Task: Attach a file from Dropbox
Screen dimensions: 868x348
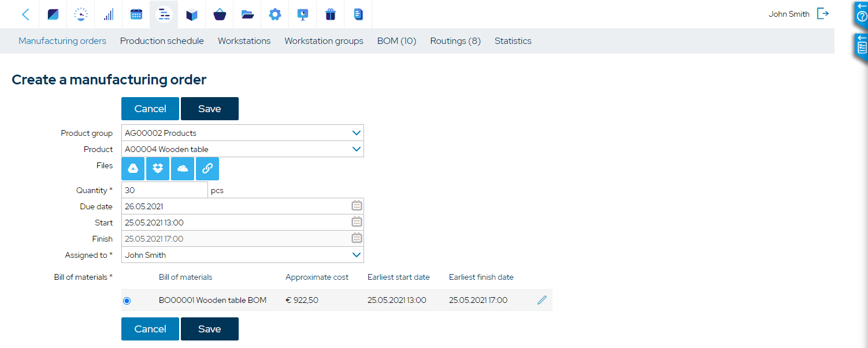Action: [x=158, y=169]
